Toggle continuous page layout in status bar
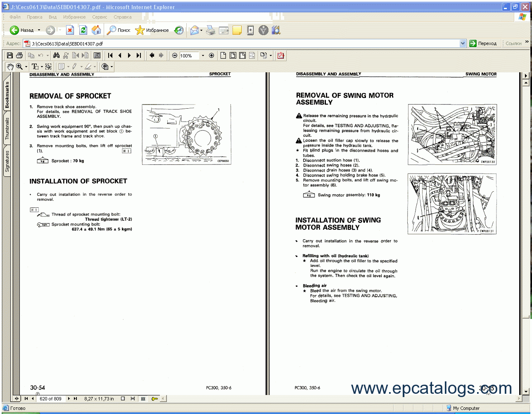 click(x=133, y=399)
